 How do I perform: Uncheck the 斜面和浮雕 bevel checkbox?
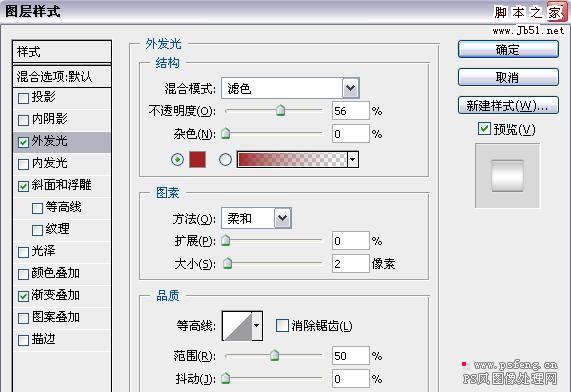[23, 186]
